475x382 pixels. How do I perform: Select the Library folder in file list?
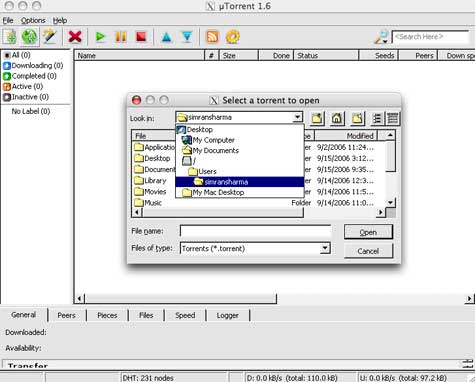tap(150, 181)
